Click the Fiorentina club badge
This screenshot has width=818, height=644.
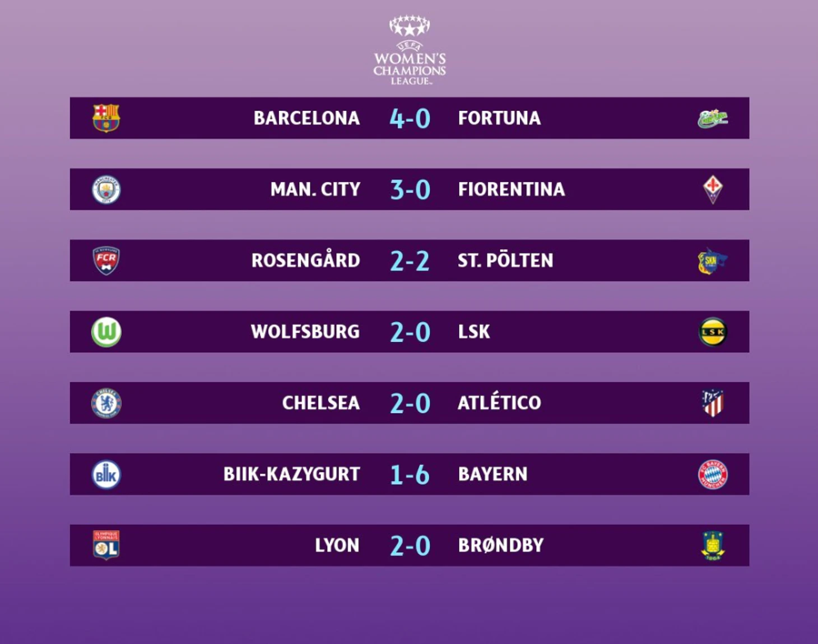pyautogui.click(x=713, y=189)
